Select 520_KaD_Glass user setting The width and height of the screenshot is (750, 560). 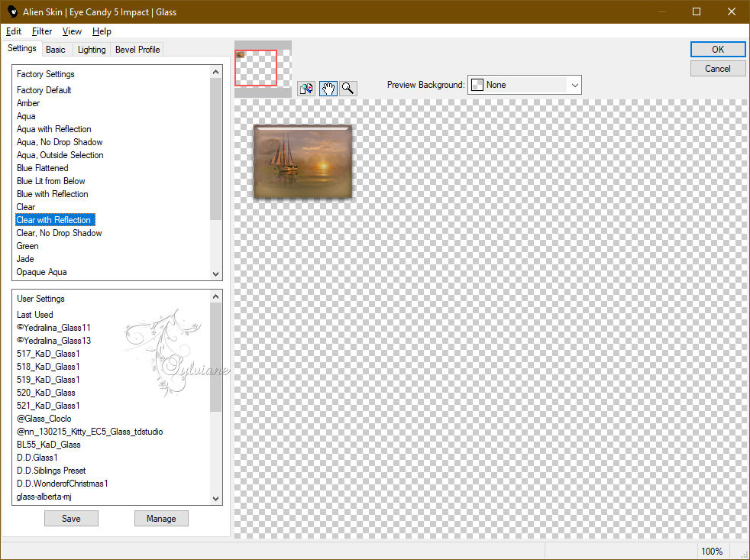pos(46,392)
